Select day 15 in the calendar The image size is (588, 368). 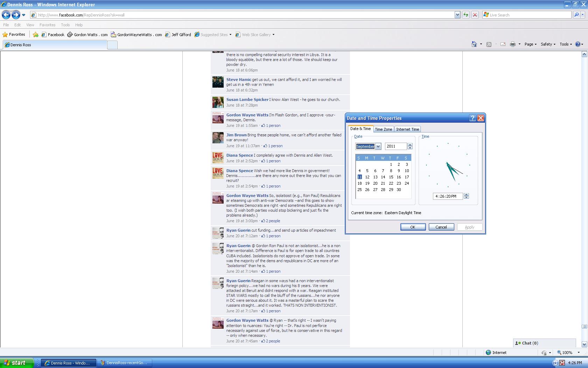(x=391, y=177)
